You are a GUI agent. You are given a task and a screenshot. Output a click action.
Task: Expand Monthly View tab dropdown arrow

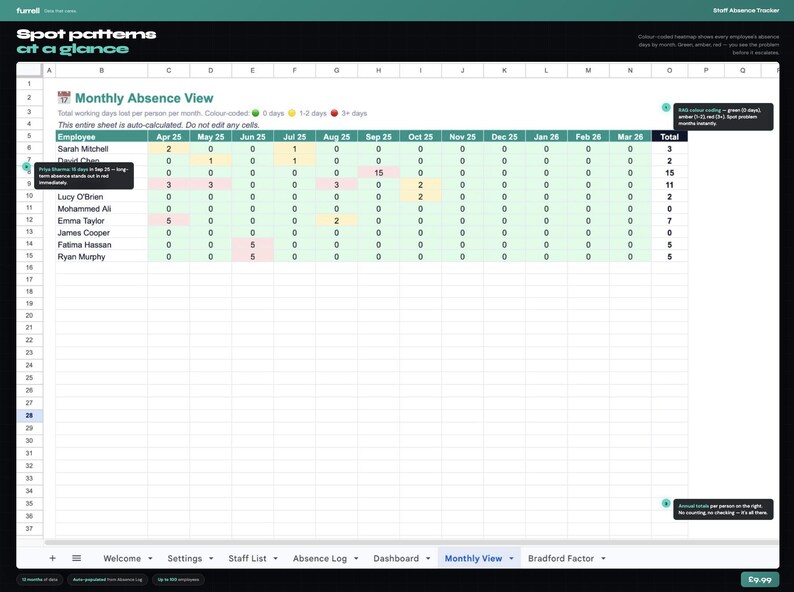[x=511, y=559]
